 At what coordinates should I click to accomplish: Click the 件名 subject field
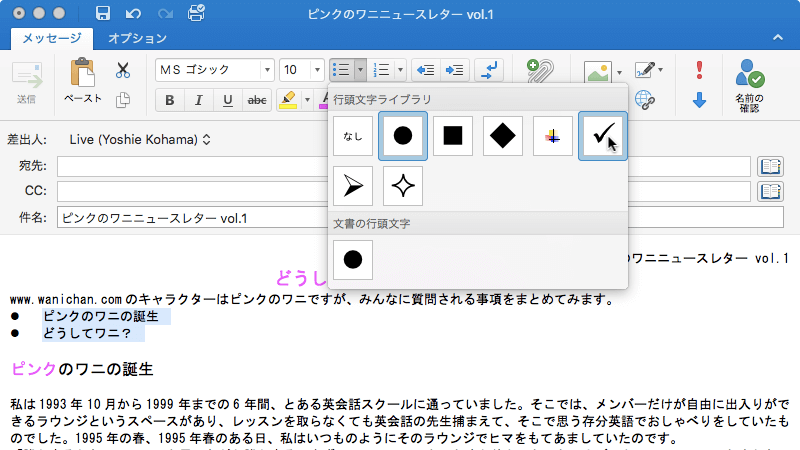pyautogui.click(x=420, y=218)
